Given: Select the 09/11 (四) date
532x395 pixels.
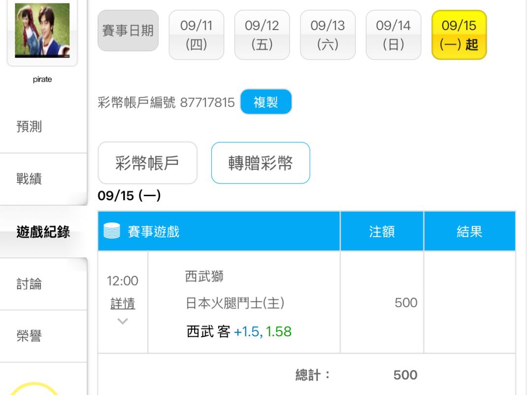Looking at the screenshot, I should [197, 35].
